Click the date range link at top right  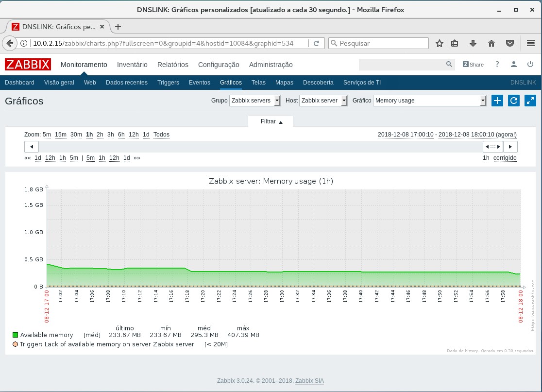[447, 135]
